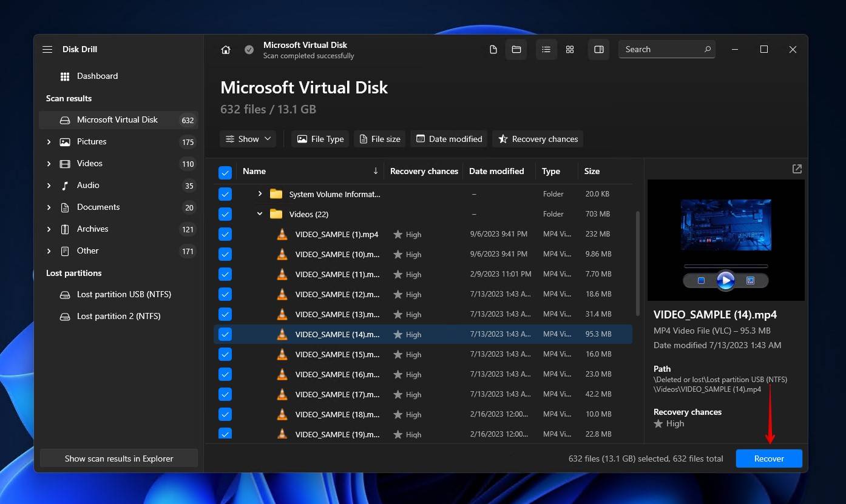This screenshot has height=504, width=846.
Task: Click the file list vertical scrollbar
Action: pyautogui.click(x=637, y=263)
